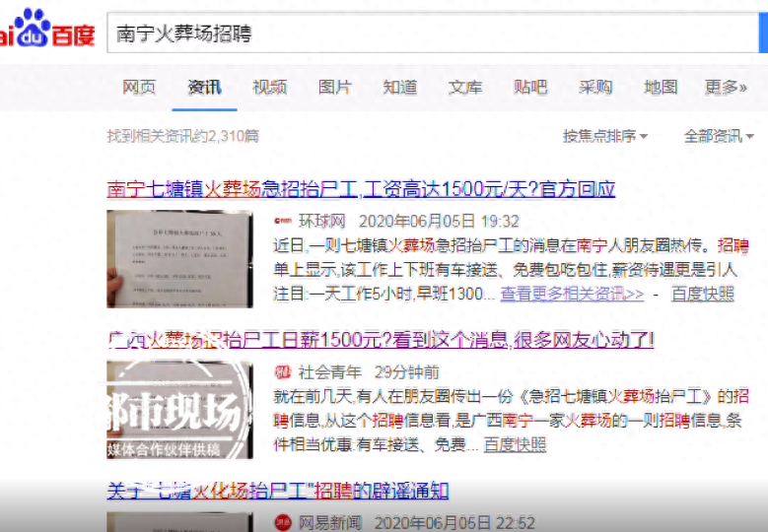Open the first result's document thumbnail
This screenshot has width=768, height=532.
click(x=179, y=258)
